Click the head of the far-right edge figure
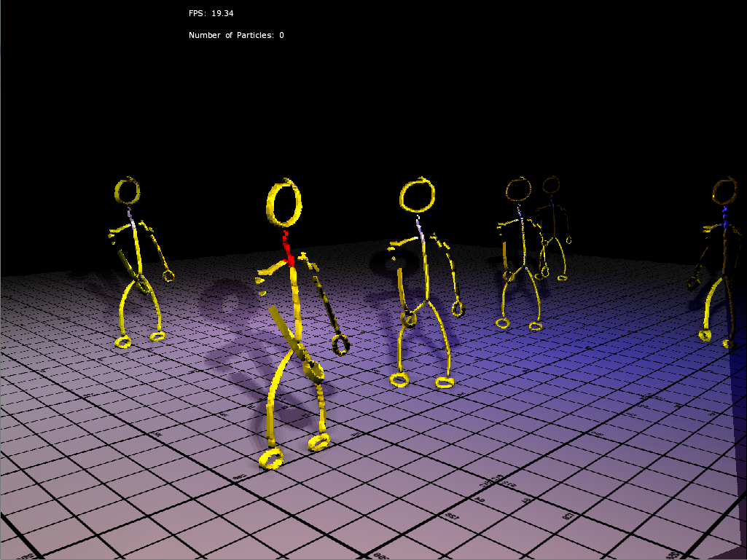 [724, 192]
